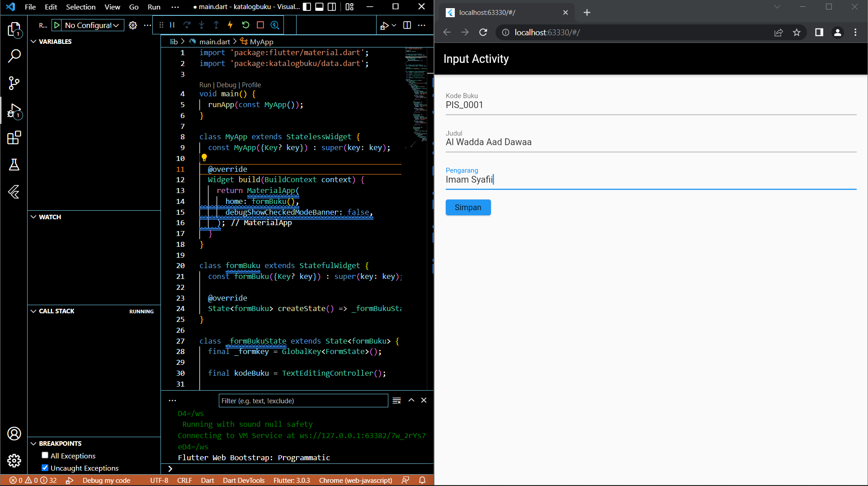Open the Testing flask view

pyautogui.click(x=14, y=165)
